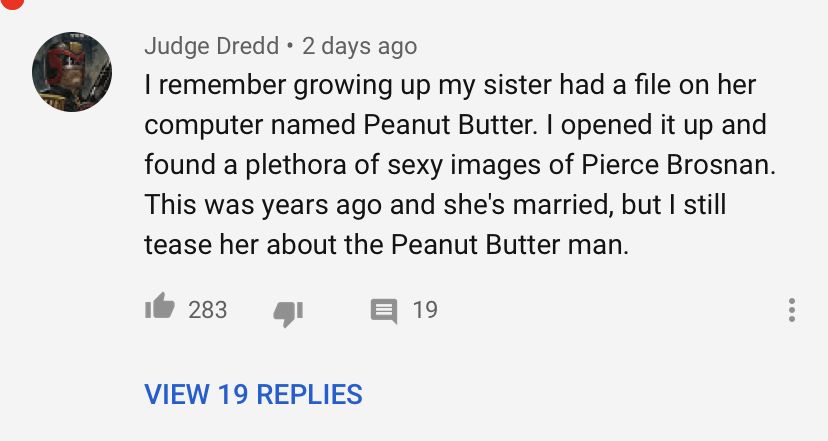Click the red dot in the top-left corner
This screenshot has width=828, height=441.
click(x=8, y=4)
